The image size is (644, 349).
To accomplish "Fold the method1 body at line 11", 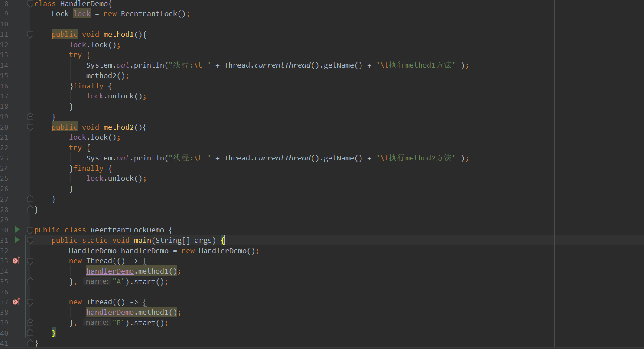I will 30,34.
